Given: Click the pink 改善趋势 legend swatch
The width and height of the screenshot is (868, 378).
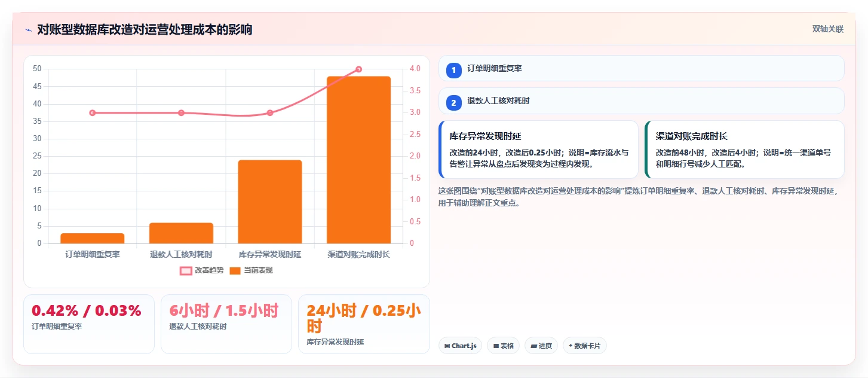Looking at the screenshot, I should pyautogui.click(x=186, y=271).
